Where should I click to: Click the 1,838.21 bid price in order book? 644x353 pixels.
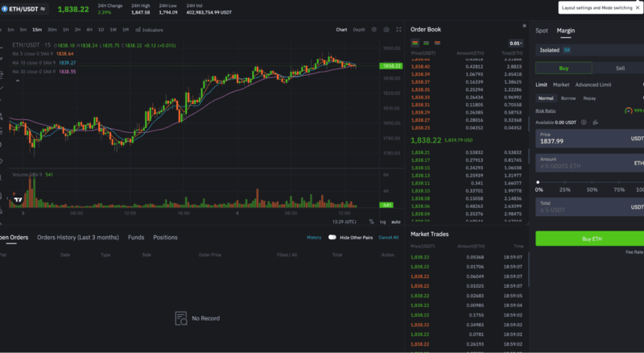pos(420,152)
